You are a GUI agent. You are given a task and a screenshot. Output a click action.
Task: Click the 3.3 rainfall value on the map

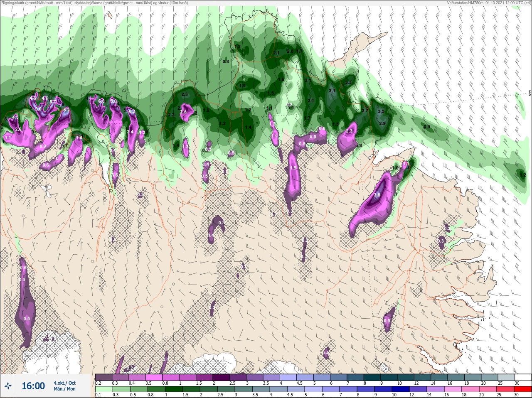(348, 83)
